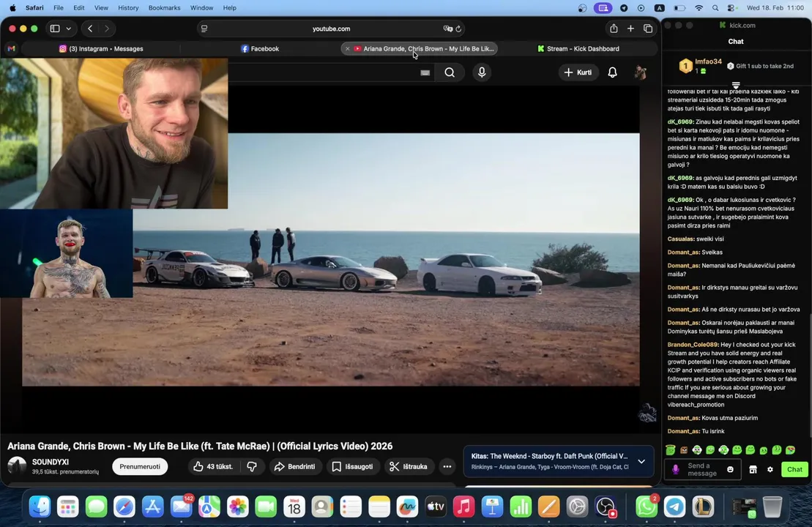Image resolution: width=812 pixels, height=527 pixels.
Task: Go back in Safari history
Action: tap(90, 29)
